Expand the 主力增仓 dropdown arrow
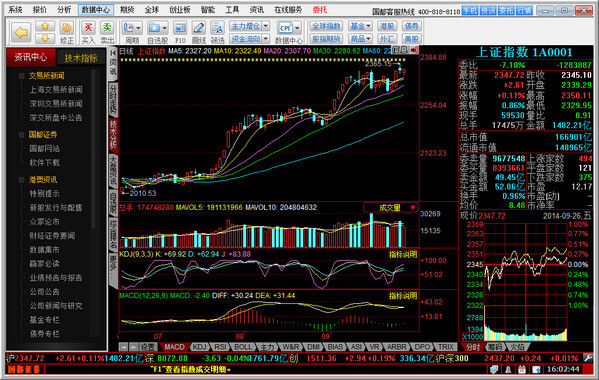The image size is (599, 380). coord(266,26)
